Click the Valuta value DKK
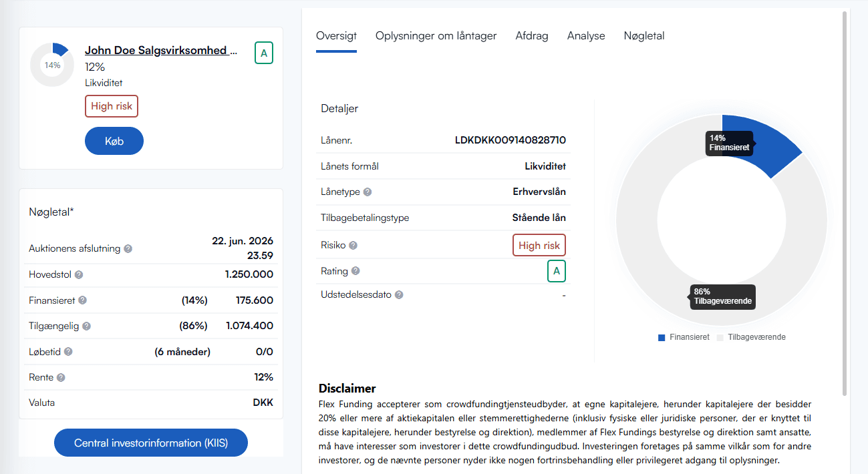The height and width of the screenshot is (474, 868). [263, 403]
